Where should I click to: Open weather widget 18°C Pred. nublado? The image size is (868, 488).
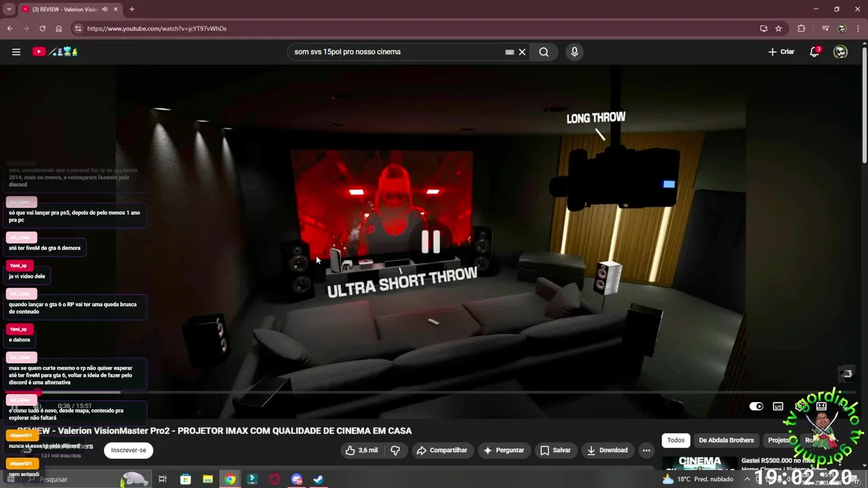coord(698,479)
